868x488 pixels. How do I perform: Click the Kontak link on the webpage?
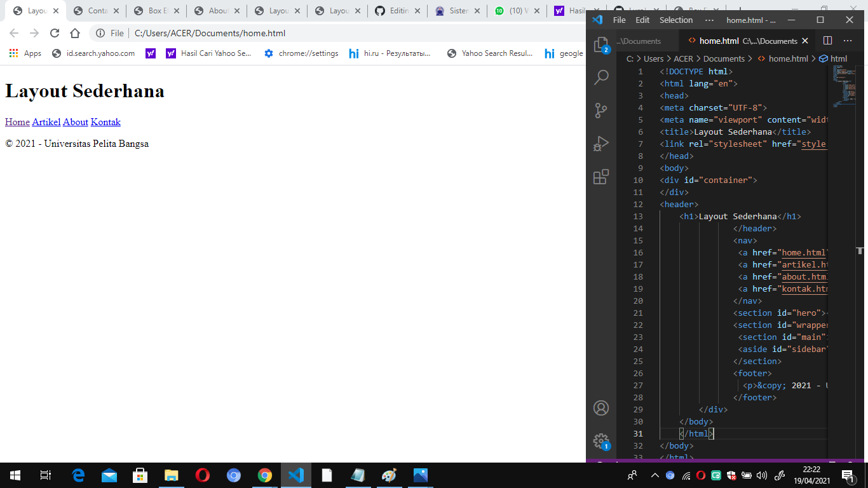(105, 122)
